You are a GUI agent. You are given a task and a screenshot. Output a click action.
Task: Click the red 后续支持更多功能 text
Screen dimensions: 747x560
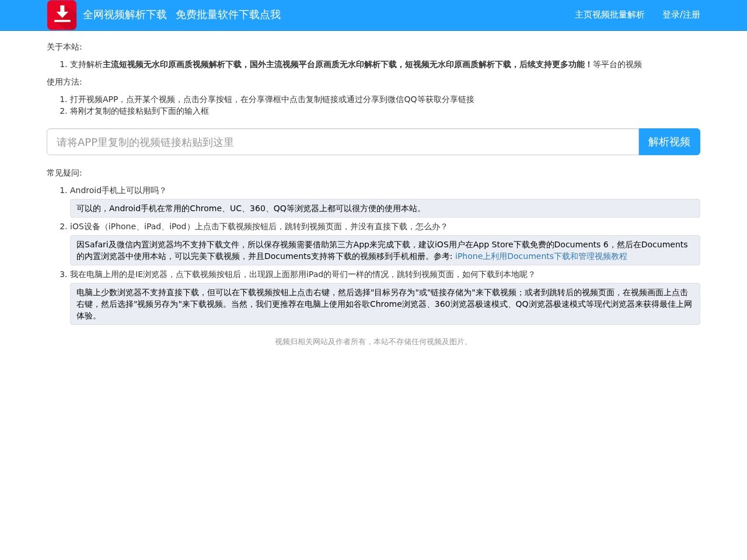click(554, 64)
